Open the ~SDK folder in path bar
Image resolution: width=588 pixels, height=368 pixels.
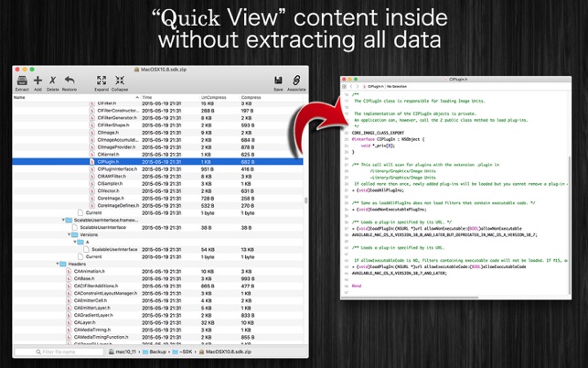click(x=182, y=352)
